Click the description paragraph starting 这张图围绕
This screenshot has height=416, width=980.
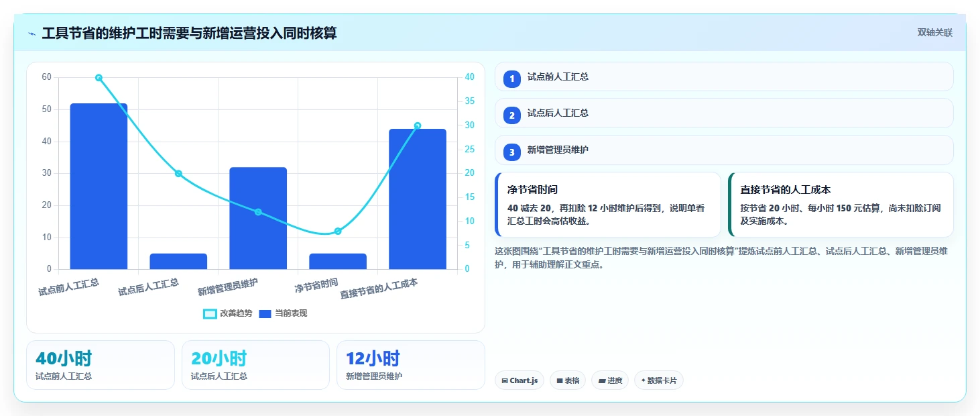tap(721, 258)
